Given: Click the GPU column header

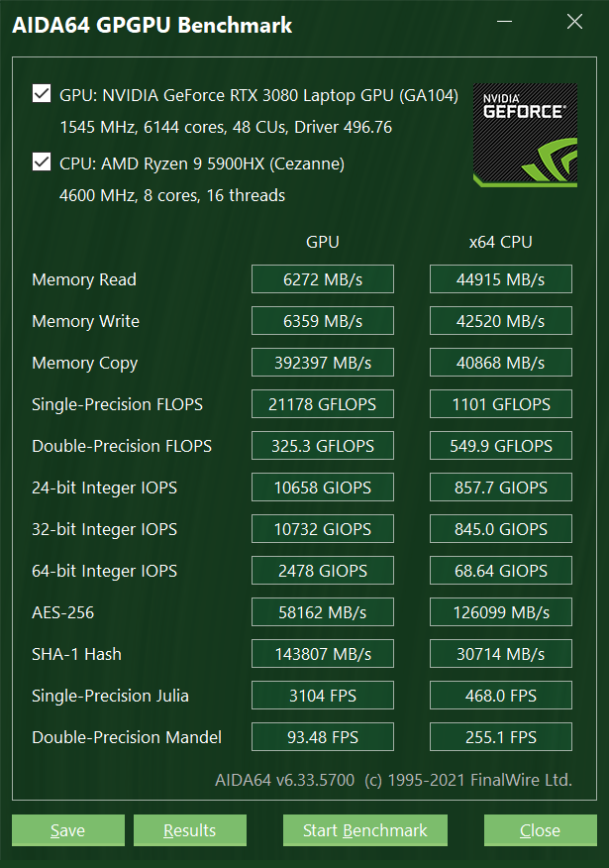Looking at the screenshot, I should pos(322,242).
